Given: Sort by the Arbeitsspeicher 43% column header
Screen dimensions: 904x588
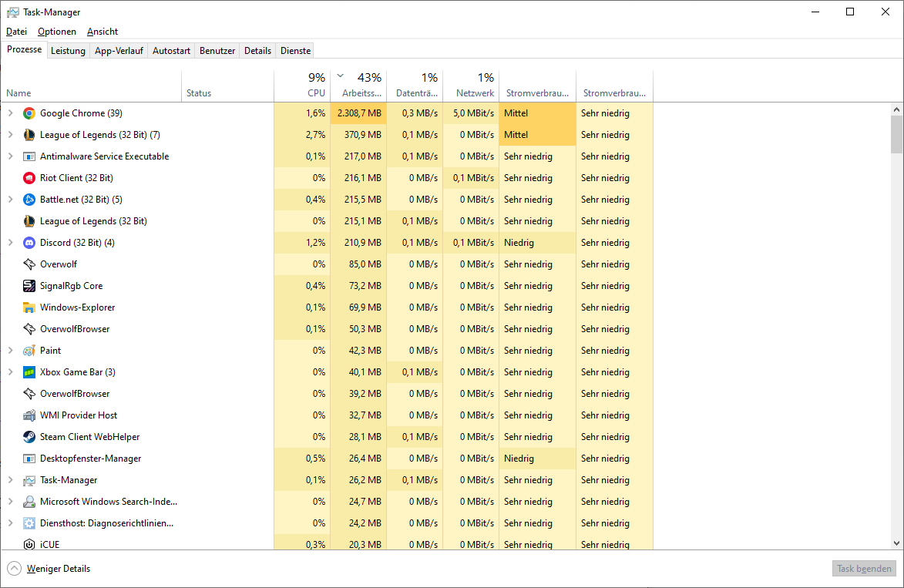Looking at the screenshot, I should [x=358, y=86].
